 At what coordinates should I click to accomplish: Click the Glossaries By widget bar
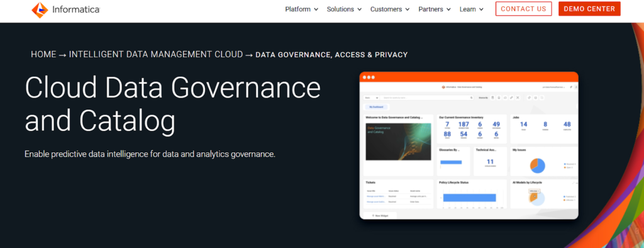(x=451, y=162)
